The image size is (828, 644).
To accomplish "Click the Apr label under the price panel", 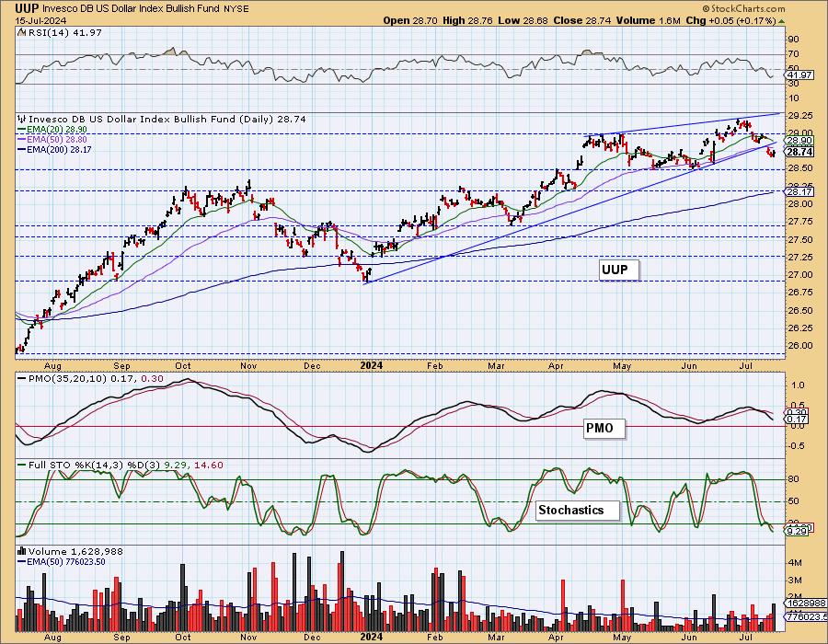I will [x=556, y=365].
